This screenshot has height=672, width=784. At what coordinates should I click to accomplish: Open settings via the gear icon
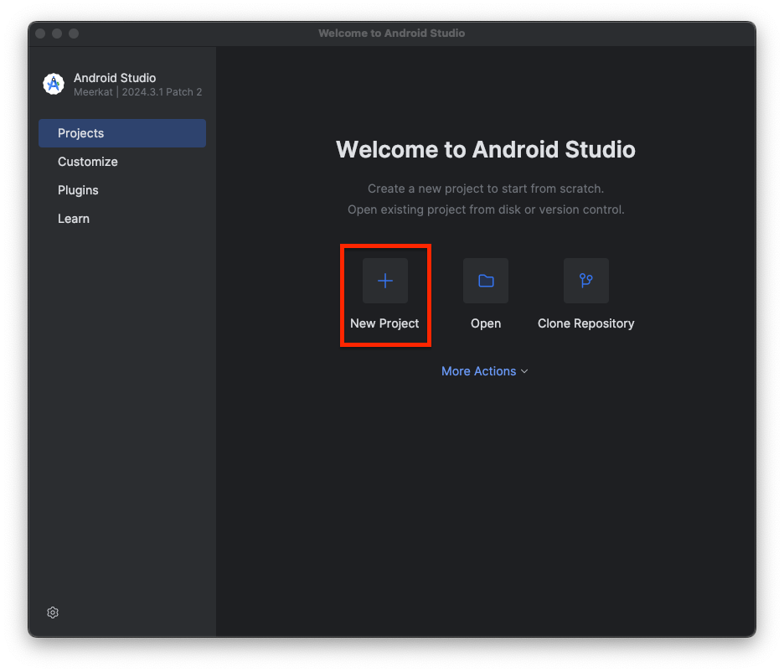[53, 613]
